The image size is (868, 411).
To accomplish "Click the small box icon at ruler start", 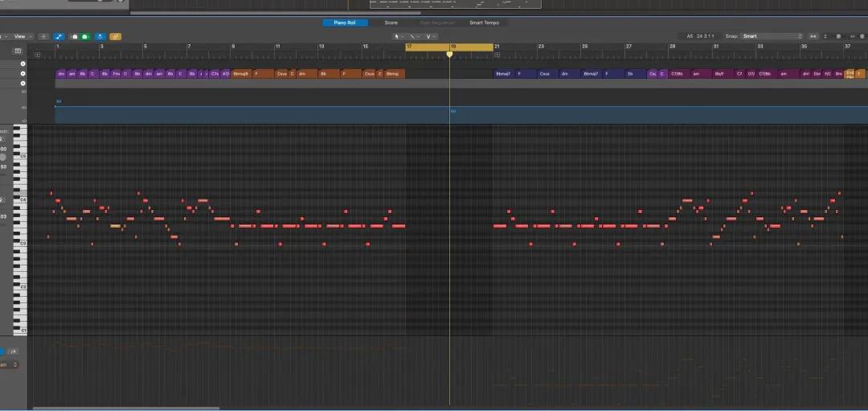I will 37,55.
